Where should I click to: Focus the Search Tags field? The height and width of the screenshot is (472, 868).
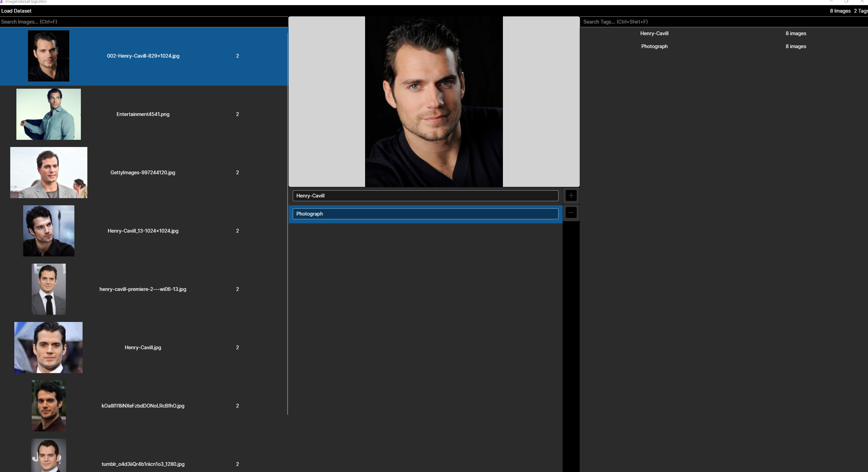[x=723, y=22]
